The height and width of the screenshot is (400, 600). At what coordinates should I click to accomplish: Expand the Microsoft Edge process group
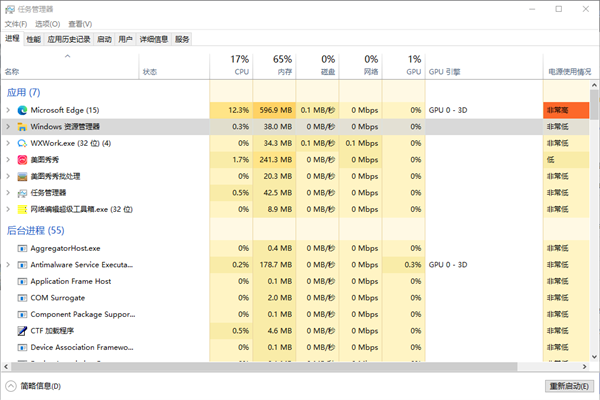pyautogui.click(x=8, y=110)
